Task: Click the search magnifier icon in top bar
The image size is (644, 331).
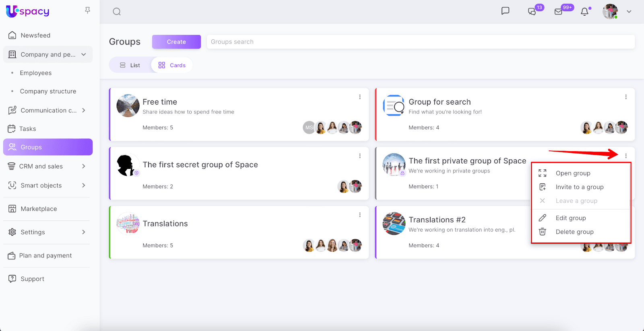Action: 117,12
